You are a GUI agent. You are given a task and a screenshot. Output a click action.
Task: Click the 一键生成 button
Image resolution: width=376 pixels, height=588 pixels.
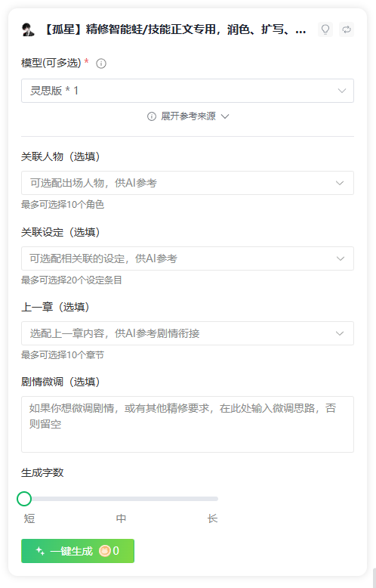[78, 551]
